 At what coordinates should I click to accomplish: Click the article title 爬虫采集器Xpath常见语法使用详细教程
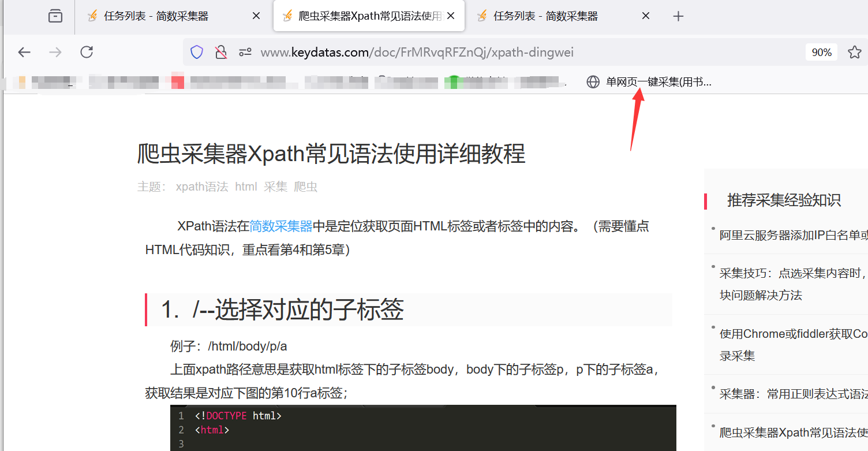(331, 154)
